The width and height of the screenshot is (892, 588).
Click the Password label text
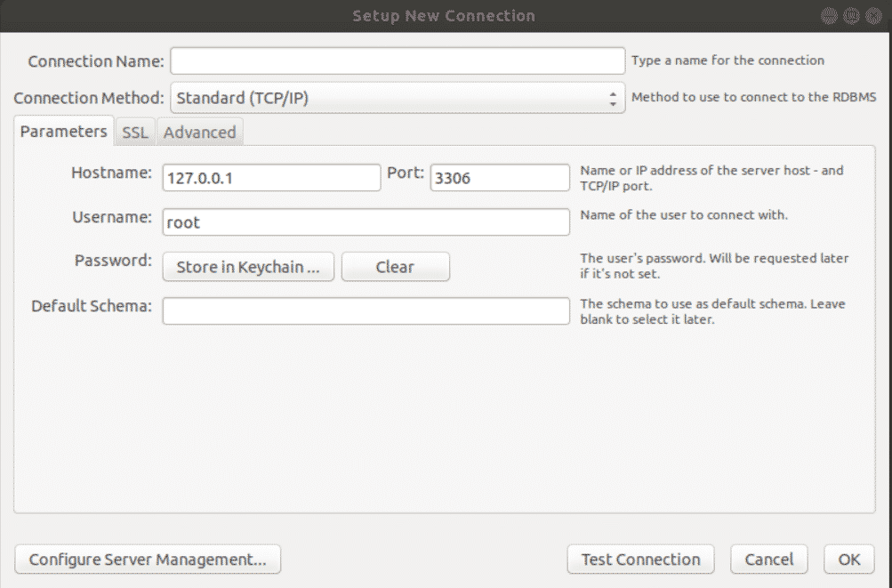point(114,261)
